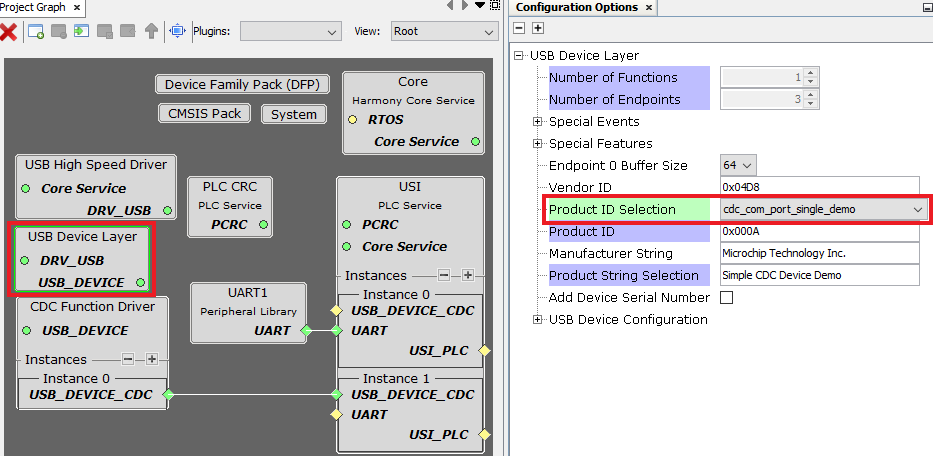
Task: Enable Add Device Serial Number checkbox
Action: (x=727, y=297)
